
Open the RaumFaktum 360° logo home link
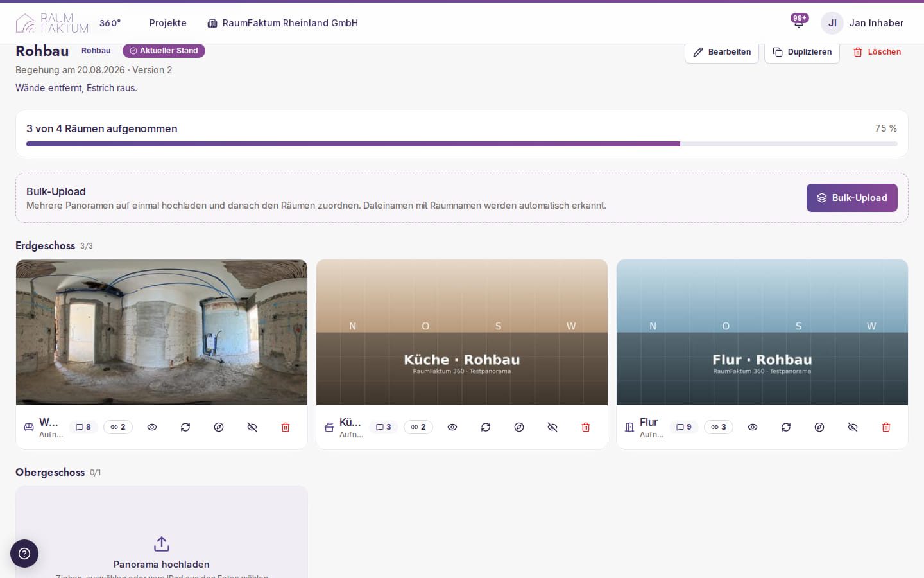pos(68,23)
